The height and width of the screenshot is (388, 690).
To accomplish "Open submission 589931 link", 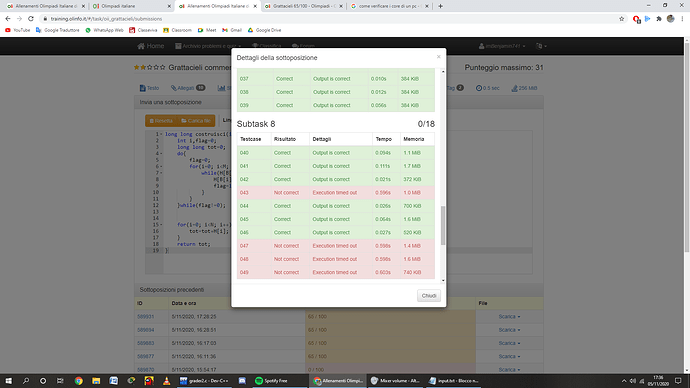I will coord(145,317).
